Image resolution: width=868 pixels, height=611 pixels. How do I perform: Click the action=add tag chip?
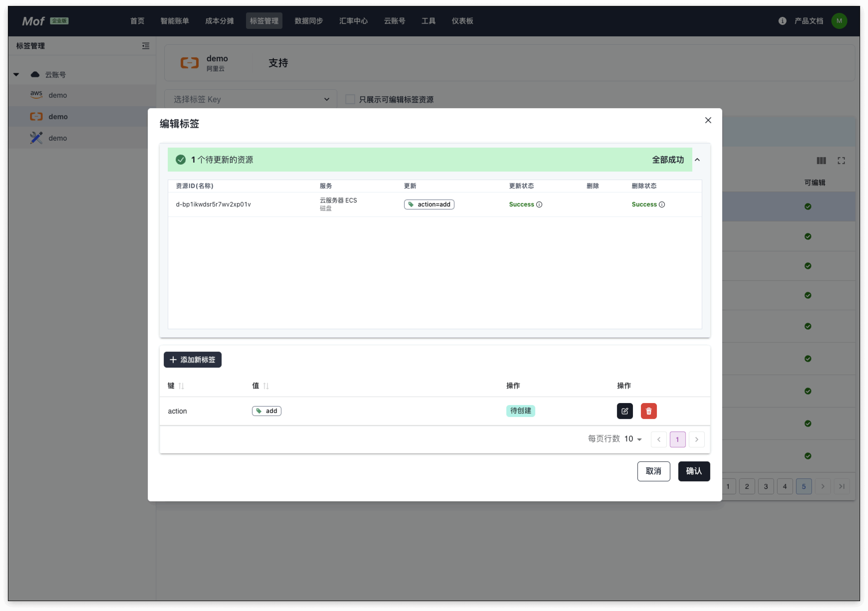(x=429, y=204)
